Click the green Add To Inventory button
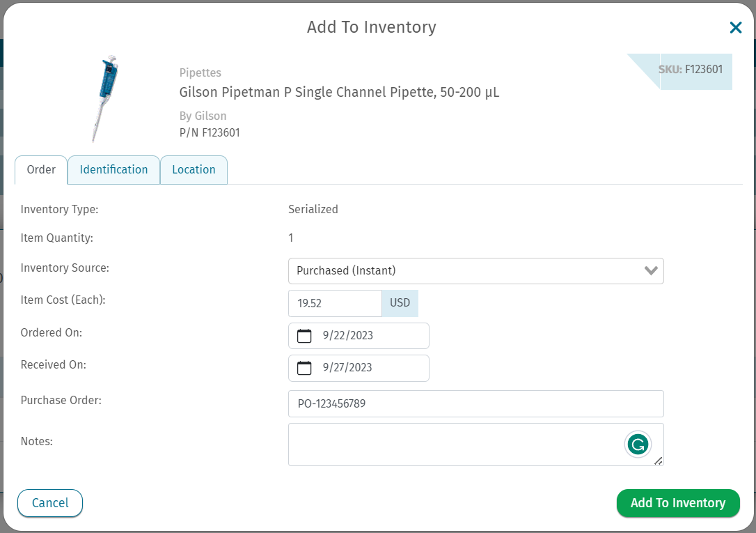The image size is (756, 533). (678, 503)
